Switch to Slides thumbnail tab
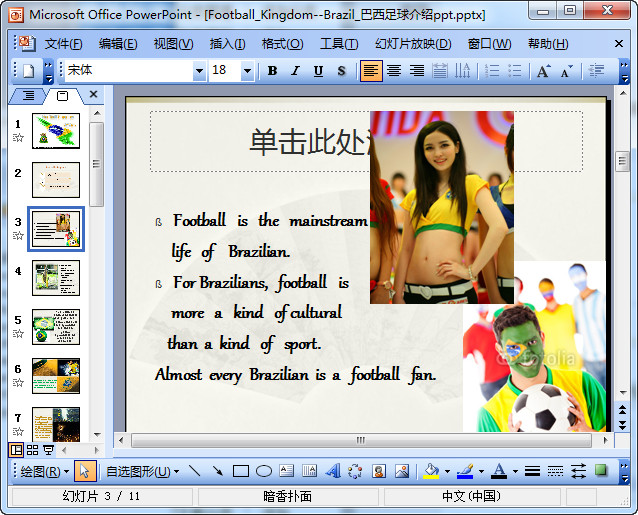Viewport: 638px width, 515px height. point(63,96)
